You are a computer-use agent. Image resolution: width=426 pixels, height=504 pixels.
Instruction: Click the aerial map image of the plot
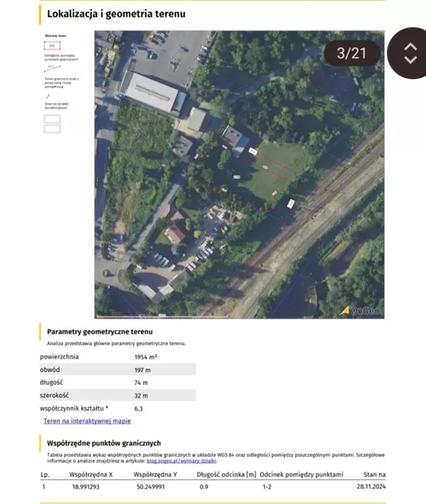pos(239,175)
